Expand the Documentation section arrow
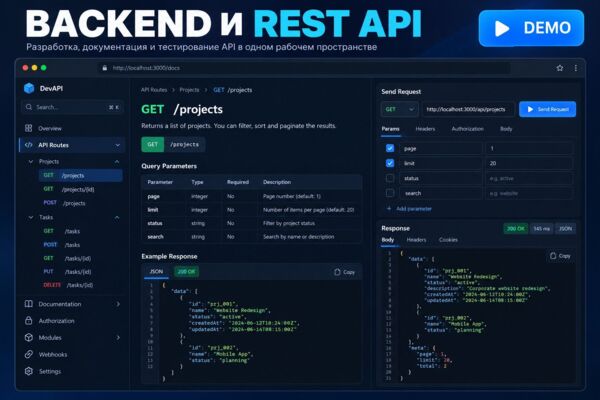 [x=118, y=304]
